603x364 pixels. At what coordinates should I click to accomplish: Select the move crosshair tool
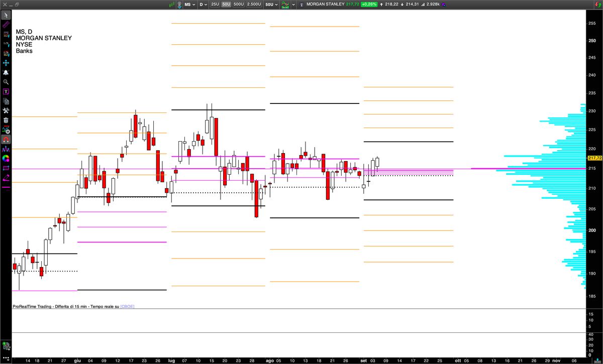point(6,63)
